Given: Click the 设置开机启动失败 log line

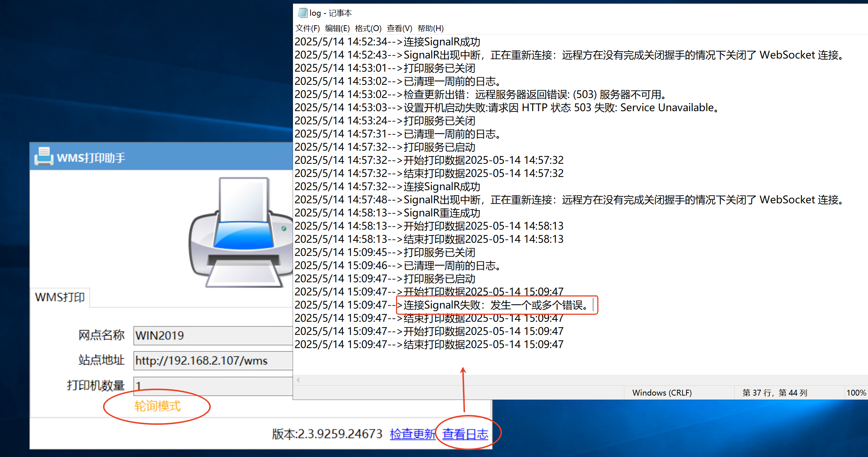Looking at the screenshot, I should (507, 107).
